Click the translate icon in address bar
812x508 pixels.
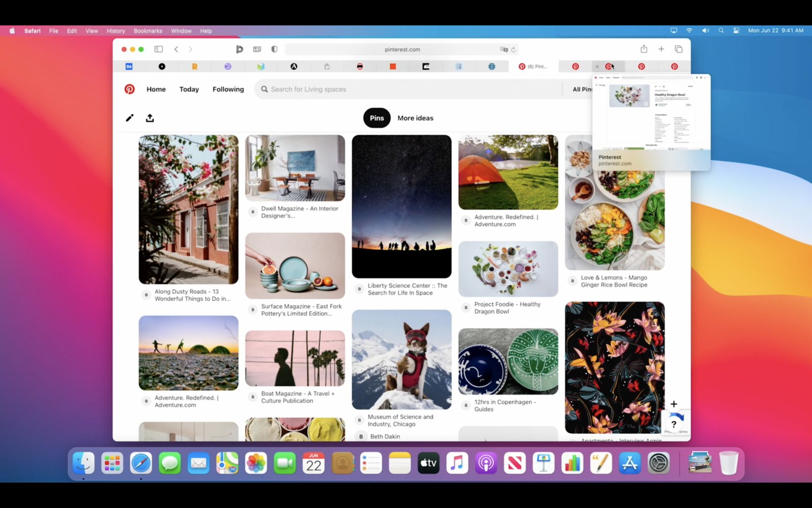tap(503, 49)
